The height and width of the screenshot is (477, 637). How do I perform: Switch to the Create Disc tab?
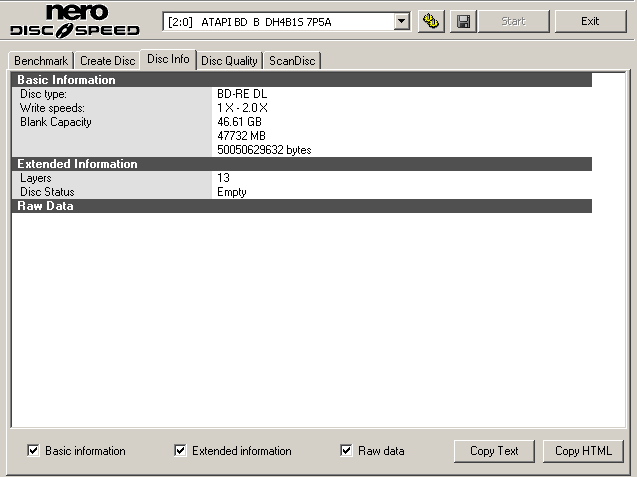point(108,61)
